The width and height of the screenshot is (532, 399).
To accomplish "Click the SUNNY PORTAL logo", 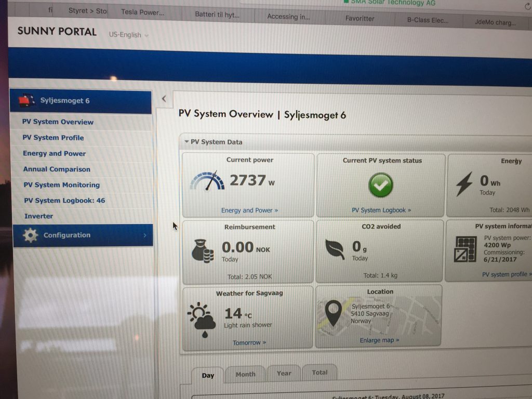I will [57, 32].
